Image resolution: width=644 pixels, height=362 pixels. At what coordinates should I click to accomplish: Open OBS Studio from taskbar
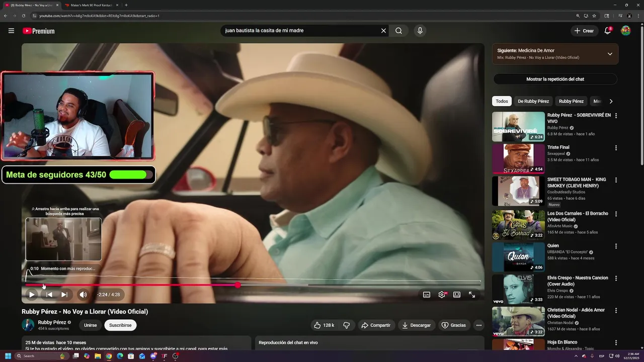tap(175, 356)
